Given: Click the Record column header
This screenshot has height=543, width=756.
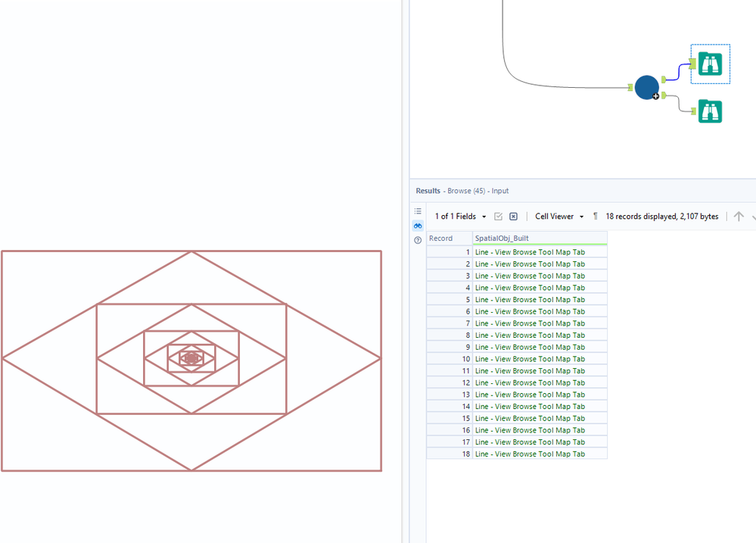Looking at the screenshot, I should tap(450, 239).
